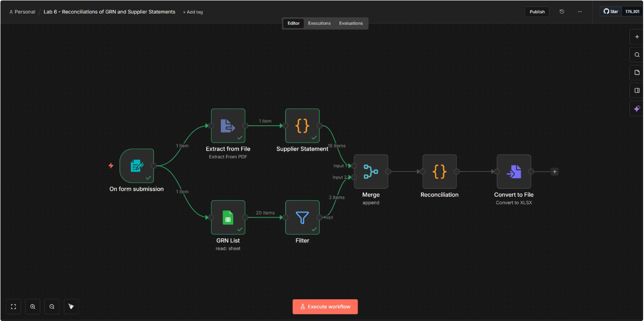644x321 pixels.
Task: Zoom out using the magnifier minus icon
Action: pyautogui.click(x=52, y=306)
